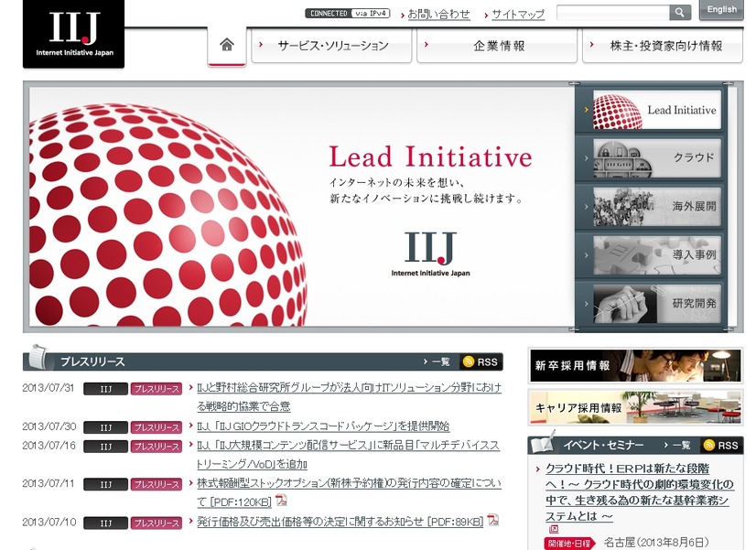
Task: Click the CONNECTED via IPv4 badge
Action: 347,14
